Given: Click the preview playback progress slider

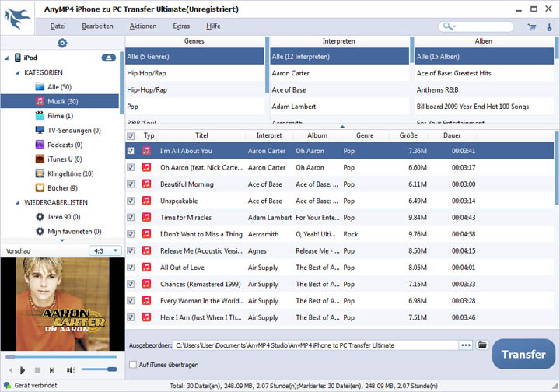Looking at the screenshot, I should (x=61, y=357).
